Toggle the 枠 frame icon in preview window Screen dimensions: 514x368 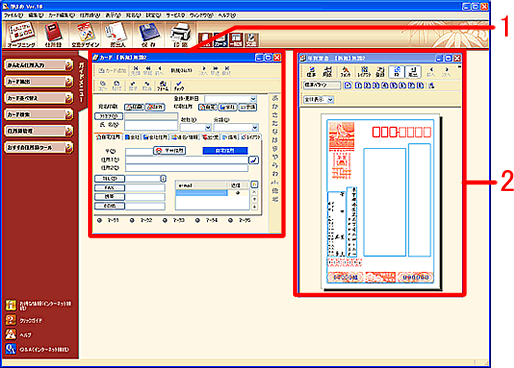(x=396, y=72)
